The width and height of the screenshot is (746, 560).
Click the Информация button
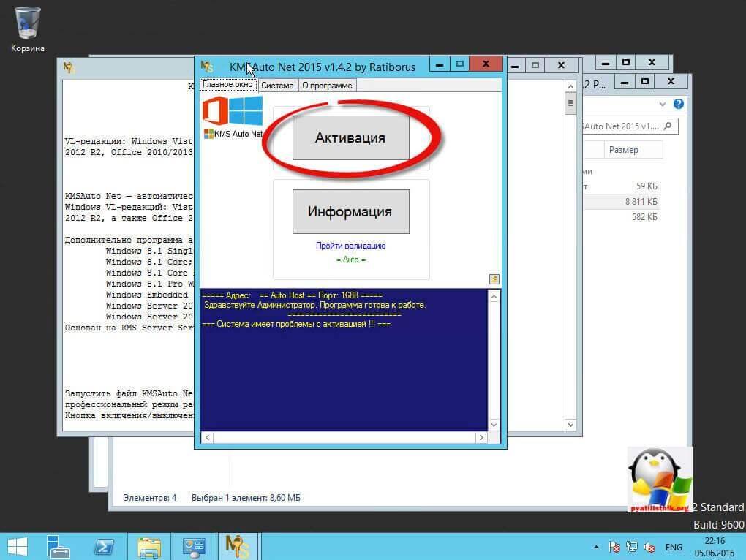pos(350,211)
